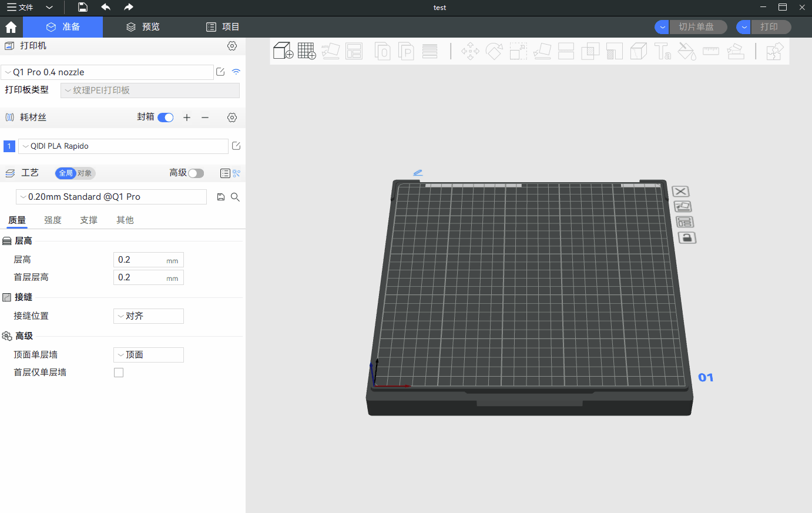Click the home icon

point(11,27)
